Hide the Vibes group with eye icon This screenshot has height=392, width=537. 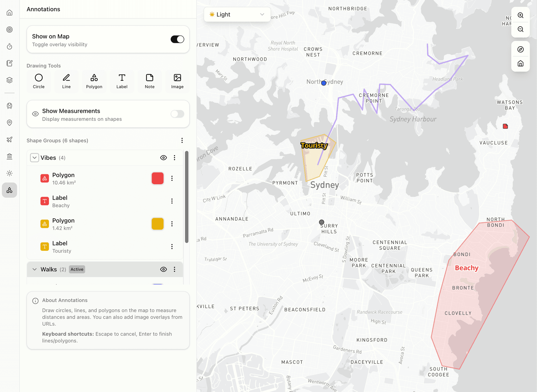point(163,158)
